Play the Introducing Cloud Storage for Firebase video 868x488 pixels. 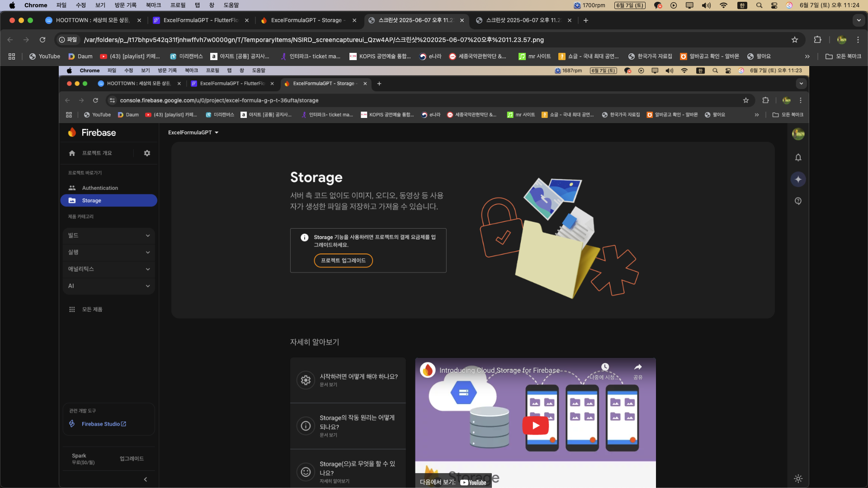pyautogui.click(x=535, y=425)
